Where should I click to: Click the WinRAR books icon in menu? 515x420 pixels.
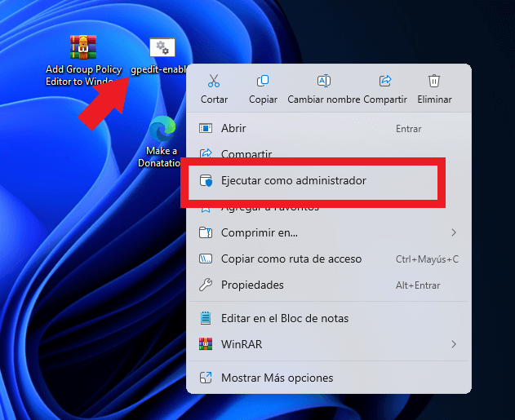206,344
